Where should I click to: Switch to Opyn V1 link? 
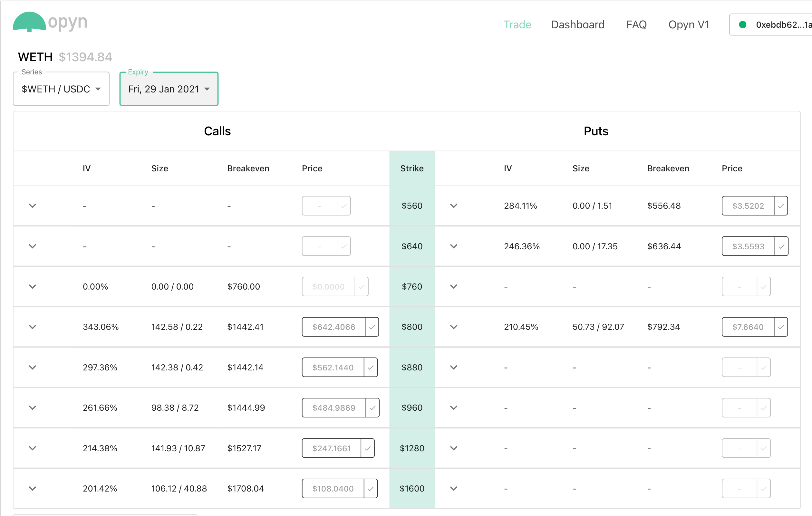689,24
